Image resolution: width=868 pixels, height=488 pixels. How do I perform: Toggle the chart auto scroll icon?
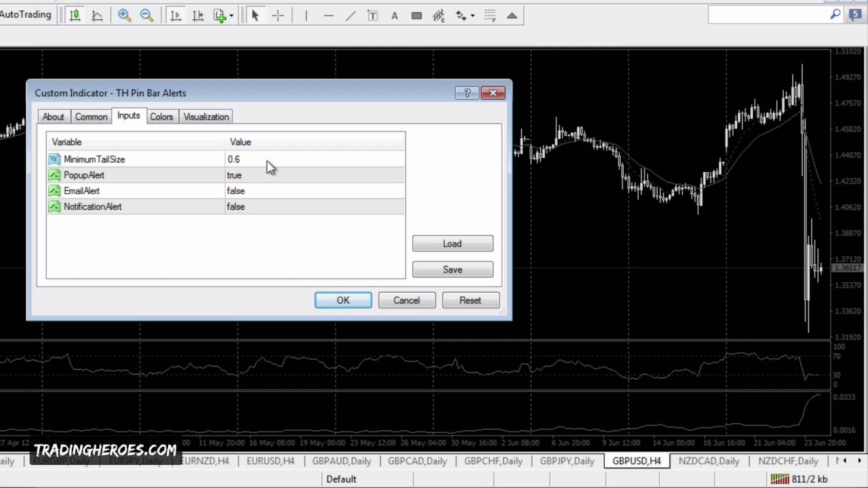pos(176,15)
